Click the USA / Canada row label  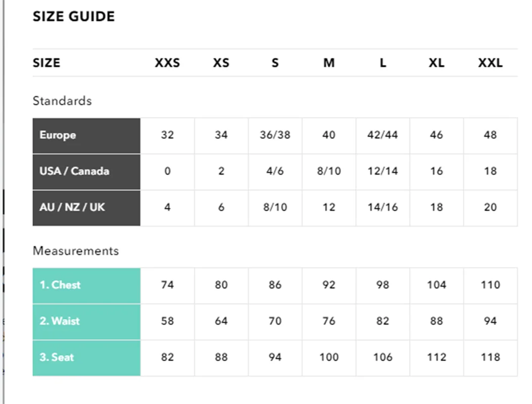point(74,171)
